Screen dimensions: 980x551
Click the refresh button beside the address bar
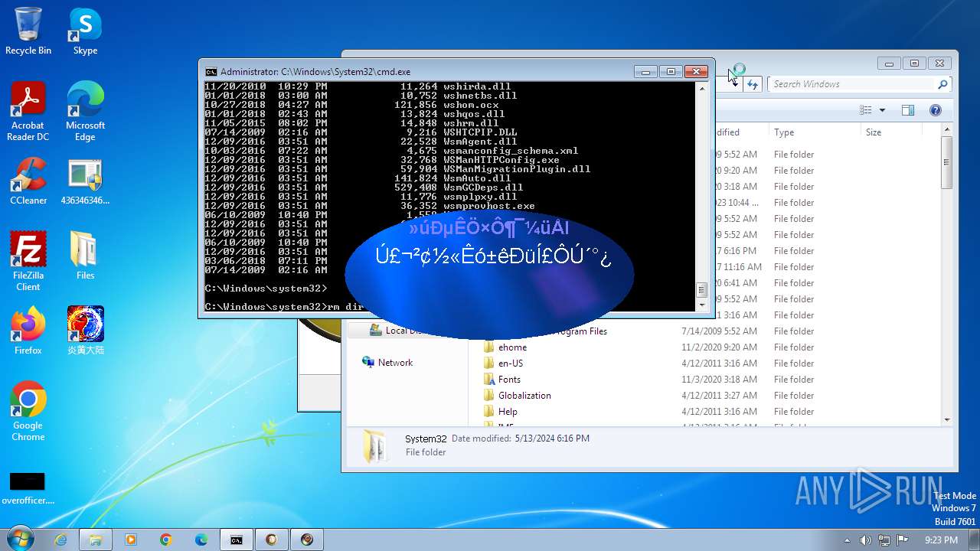click(753, 84)
